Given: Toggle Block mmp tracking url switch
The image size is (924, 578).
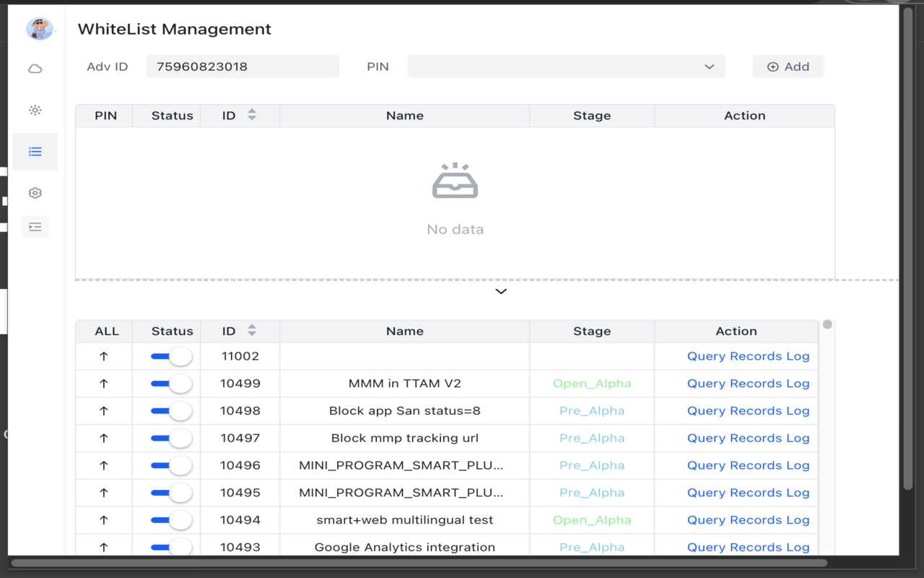Looking at the screenshot, I should tap(172, 438).
